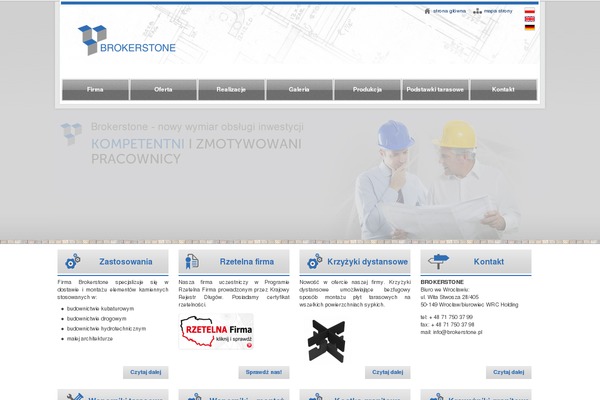Click the gear icon in the Zastosowania header
The width and height of the screenshot is (600, 400).
73,262
